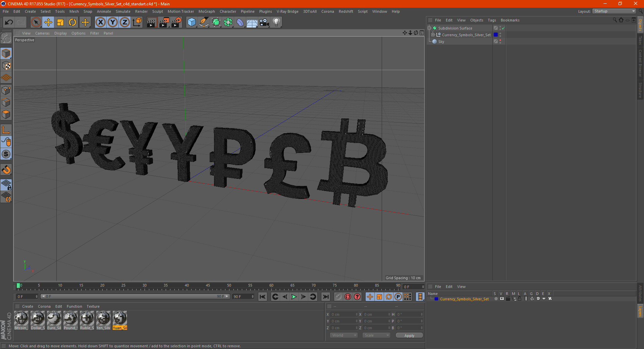Screen dimensions: 644x349
Task: Play animation forward
Action: pyautogui.click(x=294, y=297)
